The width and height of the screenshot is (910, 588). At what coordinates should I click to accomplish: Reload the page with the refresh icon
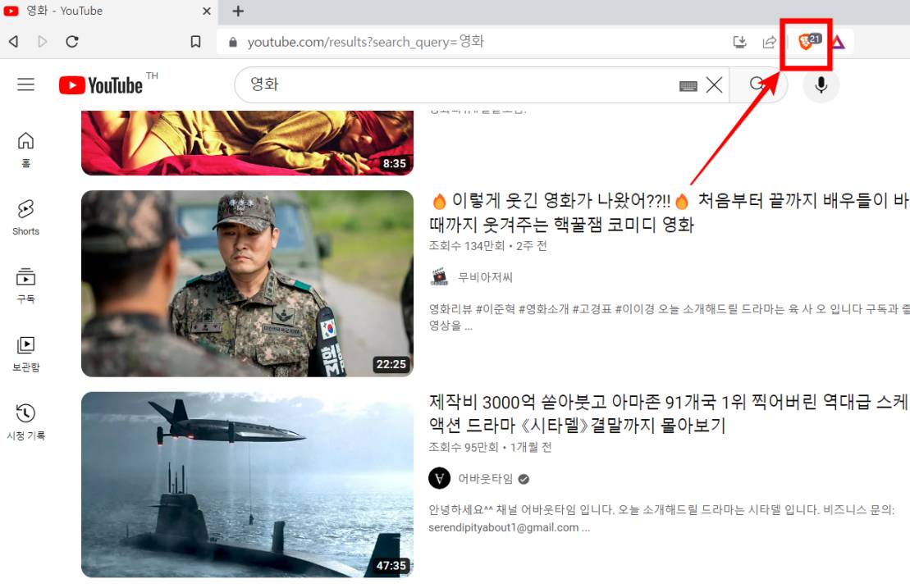click(x=72, y=41)
